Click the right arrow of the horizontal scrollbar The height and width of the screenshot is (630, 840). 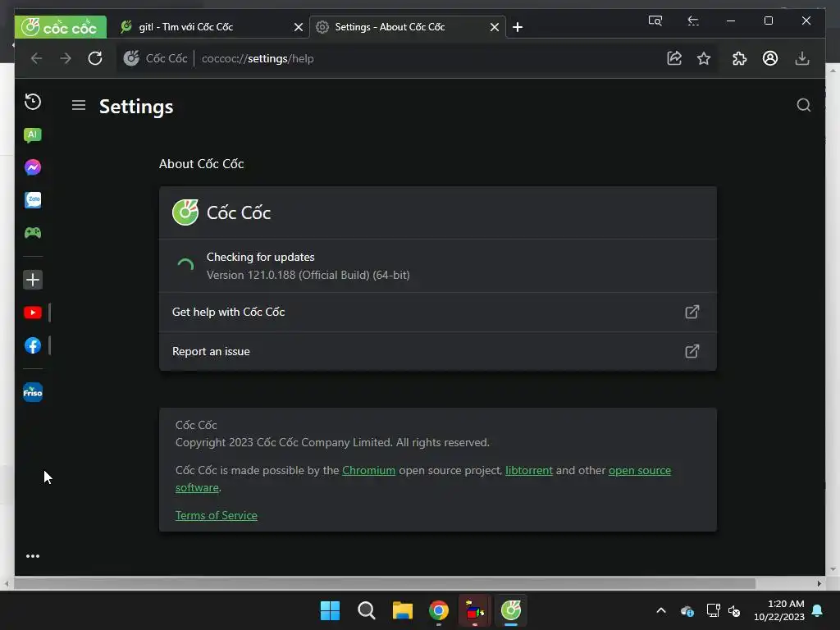(x=819, y=583)
